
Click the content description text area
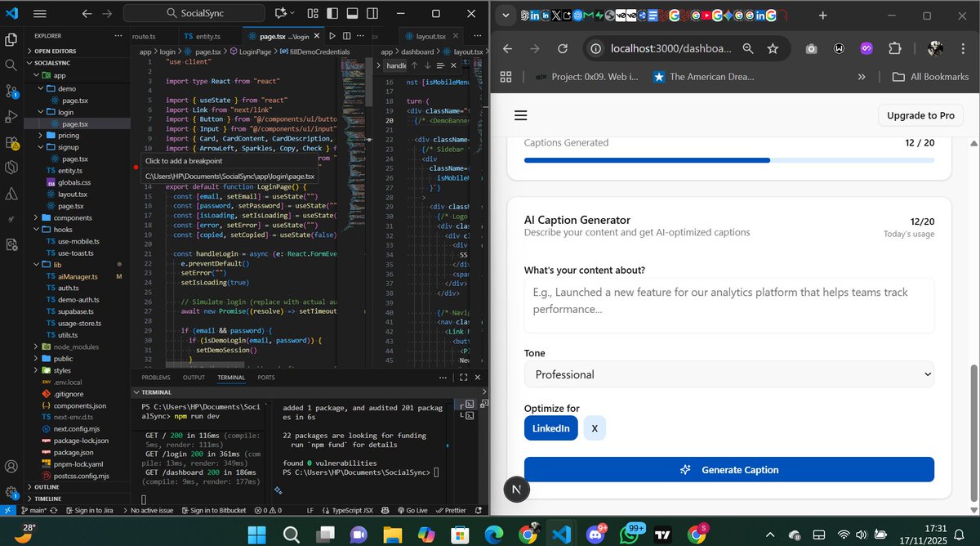729,307
